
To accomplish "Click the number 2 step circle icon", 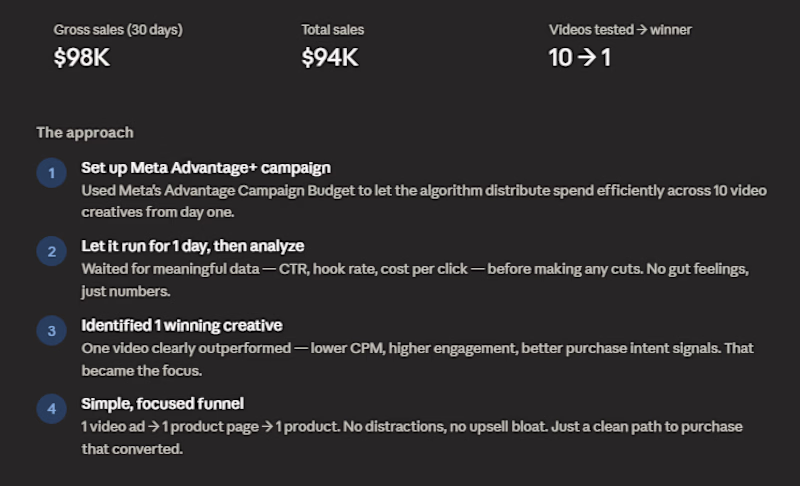I will pos(51,251).
